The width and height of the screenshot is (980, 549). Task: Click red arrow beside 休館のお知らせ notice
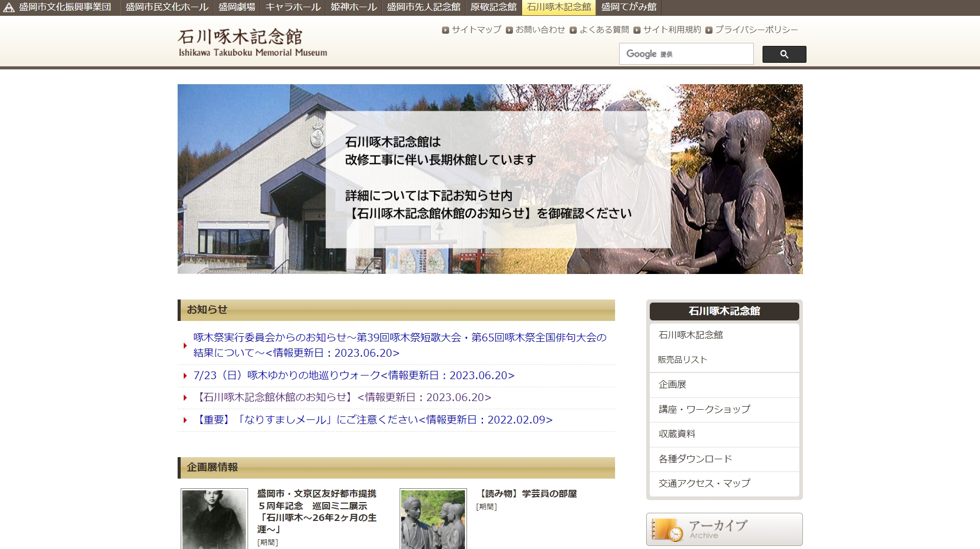[x=185, y=398]
